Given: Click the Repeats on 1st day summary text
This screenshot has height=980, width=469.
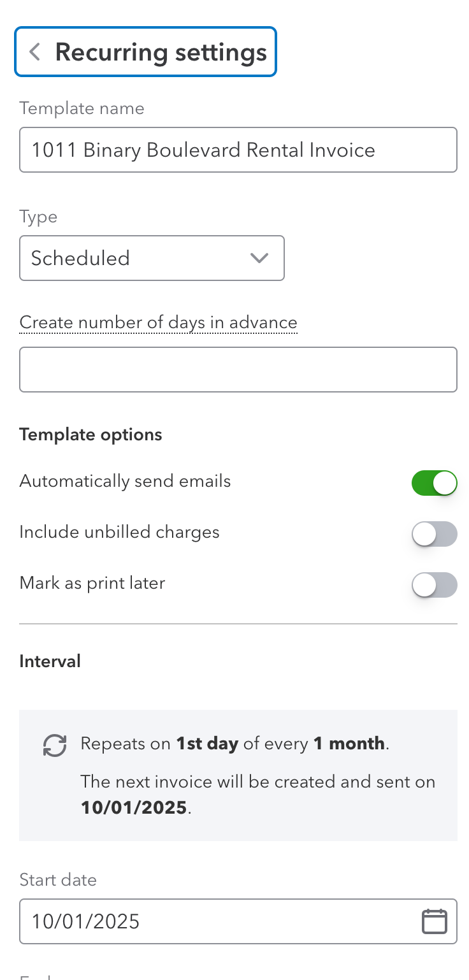Looking at the screenshot, I should tap(234, 744).
